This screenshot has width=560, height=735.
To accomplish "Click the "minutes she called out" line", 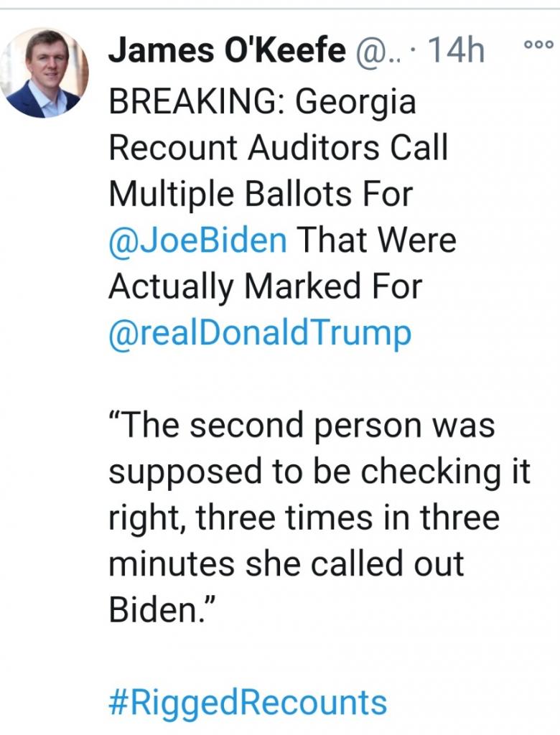I will [x=286, y=564].
